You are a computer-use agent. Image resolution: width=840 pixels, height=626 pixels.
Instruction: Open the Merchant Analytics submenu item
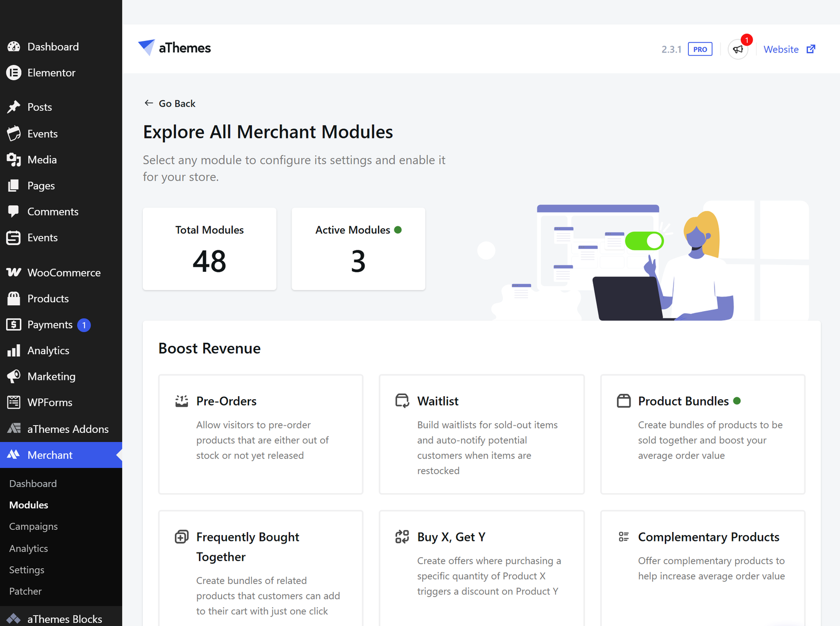point(28,549)
